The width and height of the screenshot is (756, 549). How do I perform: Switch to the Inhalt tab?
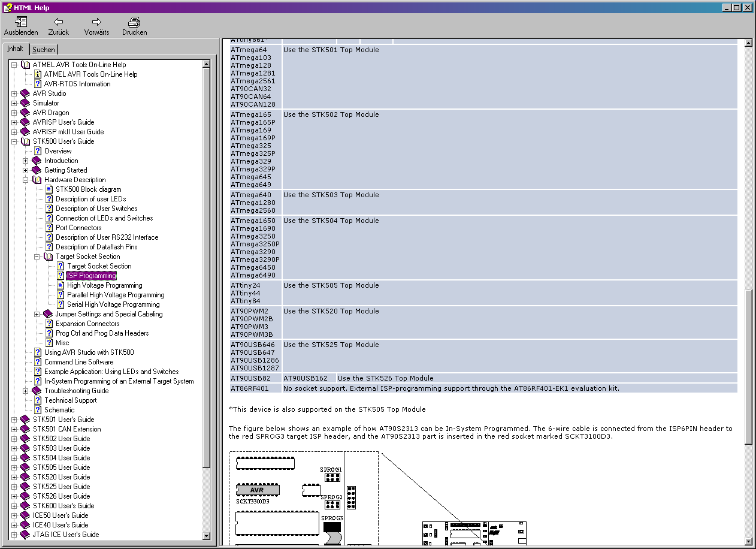point(16,49)
